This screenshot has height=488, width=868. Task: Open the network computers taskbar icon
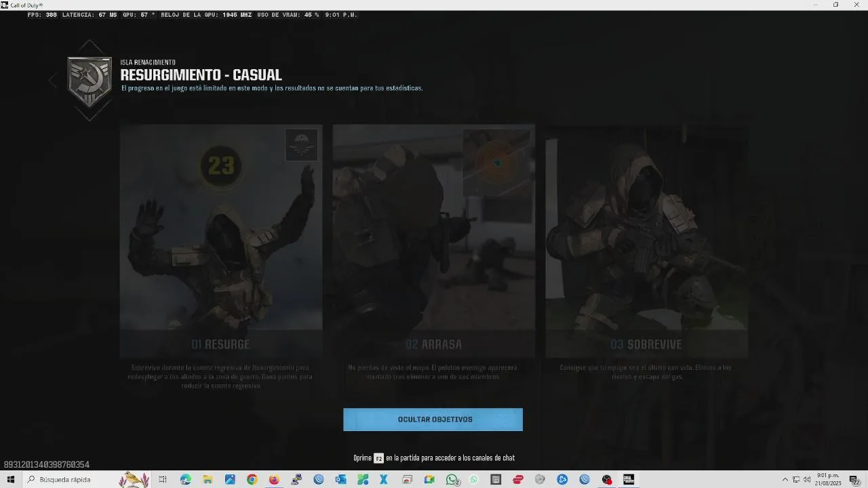[x=296, y=479]
